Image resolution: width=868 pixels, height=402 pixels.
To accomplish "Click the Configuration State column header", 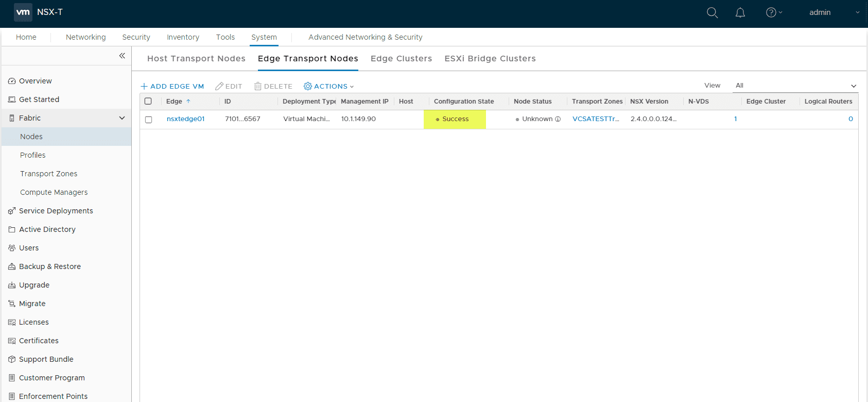I will click(x=464, y=102).
